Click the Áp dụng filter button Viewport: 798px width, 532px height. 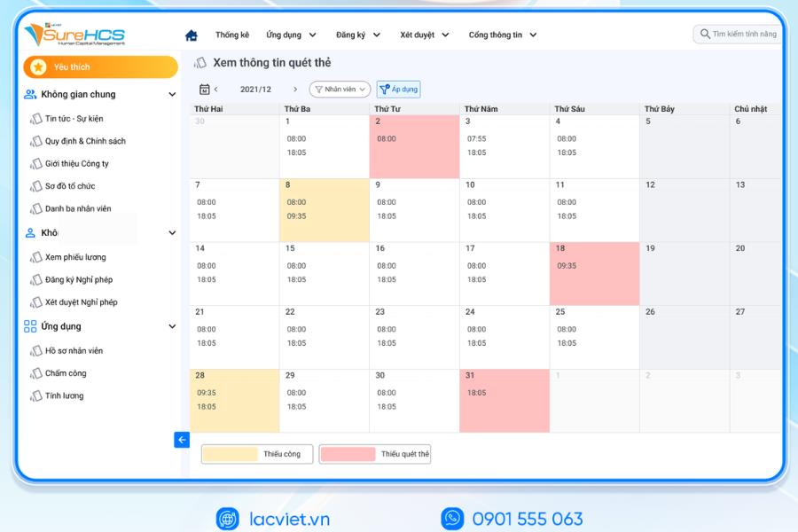tap(398, 89)
